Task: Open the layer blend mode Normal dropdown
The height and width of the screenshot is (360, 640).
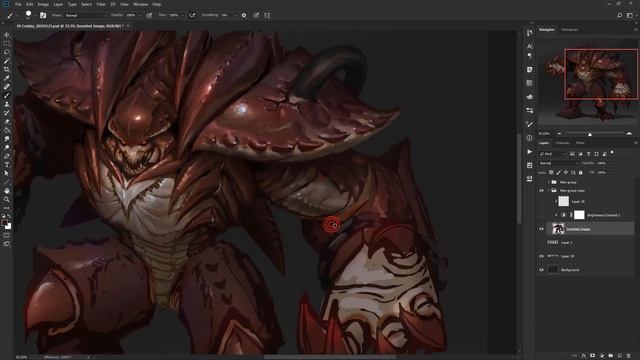Action: coord(559,163)
